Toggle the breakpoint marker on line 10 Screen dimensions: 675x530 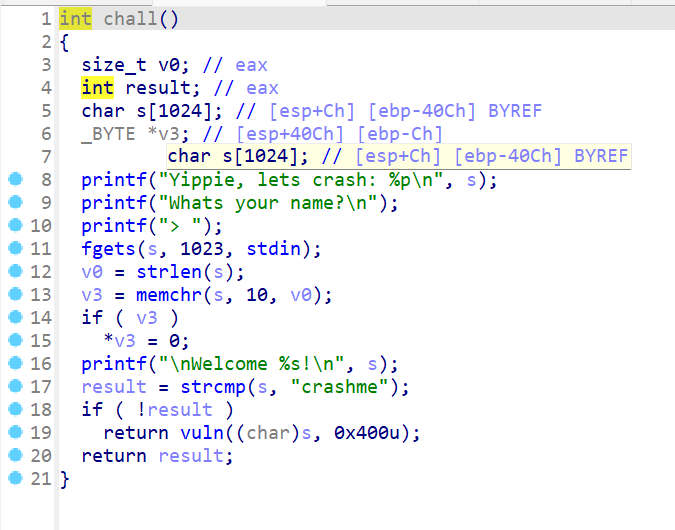tap(15, 226)
